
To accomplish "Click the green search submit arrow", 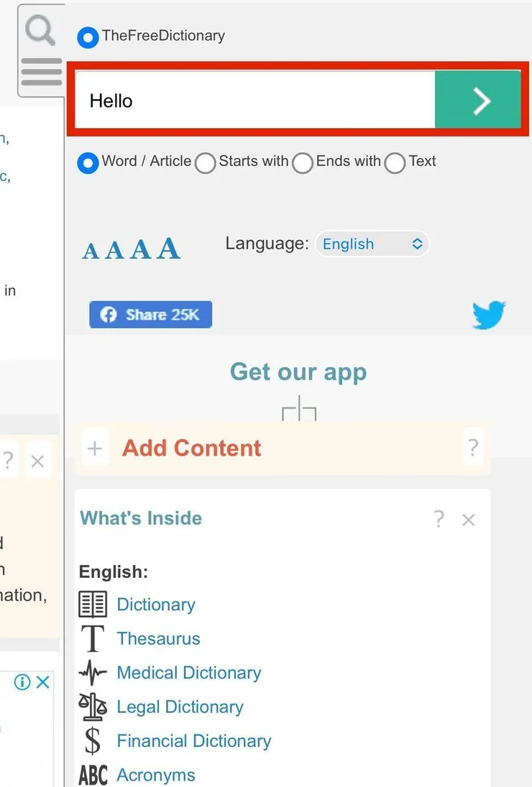I will pos(478,101).
